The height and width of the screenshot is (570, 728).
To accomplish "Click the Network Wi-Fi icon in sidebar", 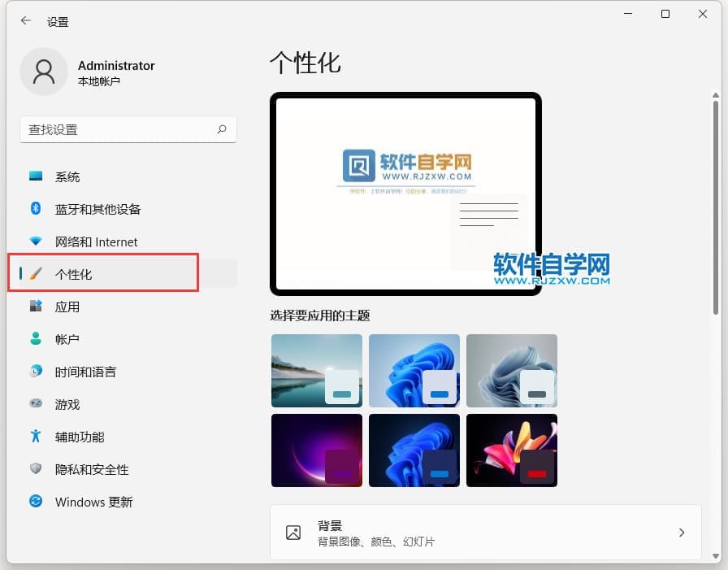I will 36,241.
